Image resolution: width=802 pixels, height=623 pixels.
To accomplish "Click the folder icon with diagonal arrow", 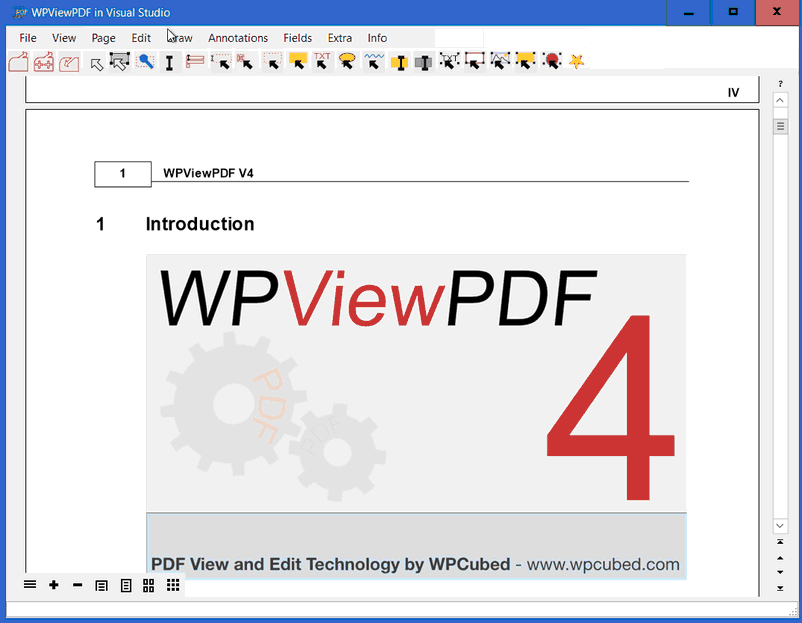I will 69,62.
